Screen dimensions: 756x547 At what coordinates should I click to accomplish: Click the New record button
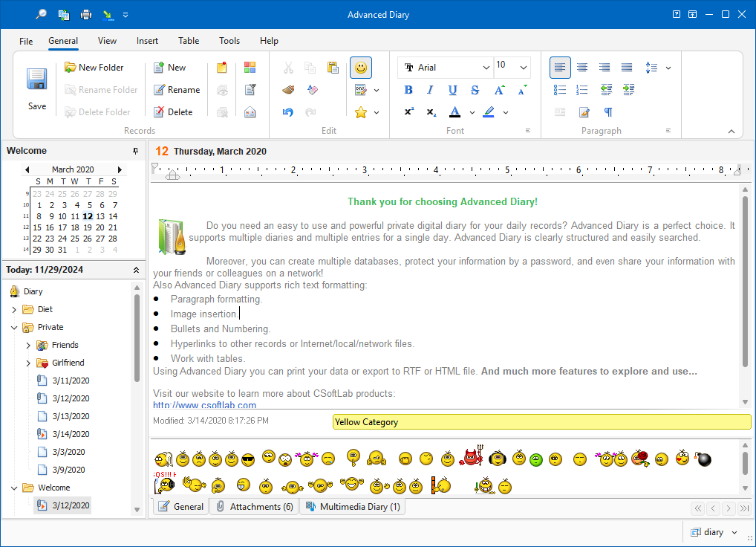pyautogui.click(x=170, y=68)
